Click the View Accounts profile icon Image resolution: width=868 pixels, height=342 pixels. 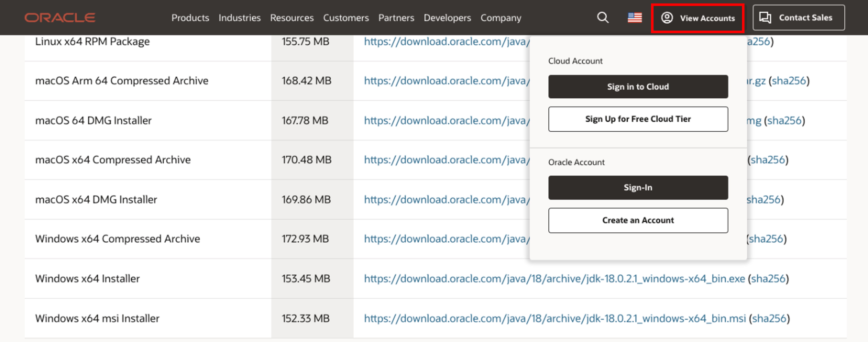(x=667, y=17)
